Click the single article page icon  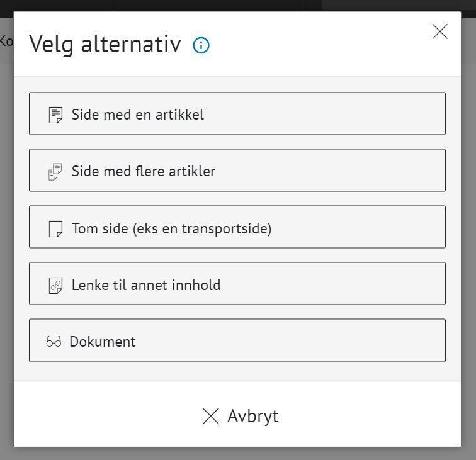[56, 115]
